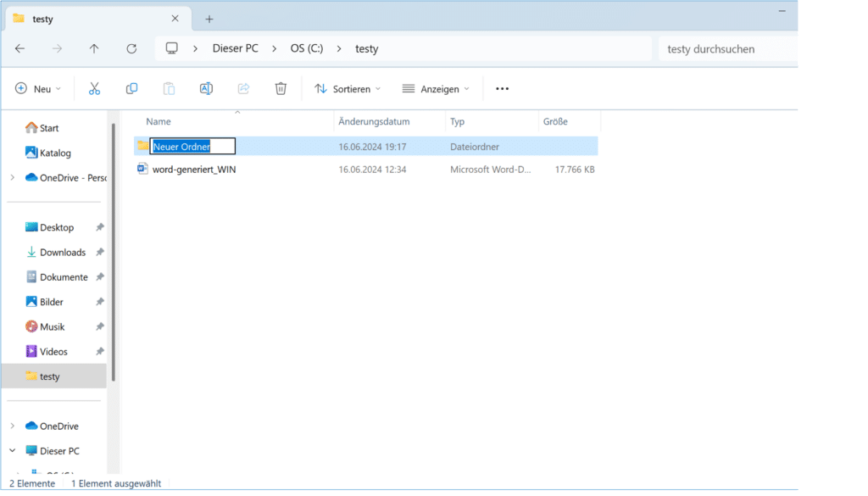Sort by the Größe column header
This screenshot has height=496, width=868.
pyautogui.click(x=555, y=121)
